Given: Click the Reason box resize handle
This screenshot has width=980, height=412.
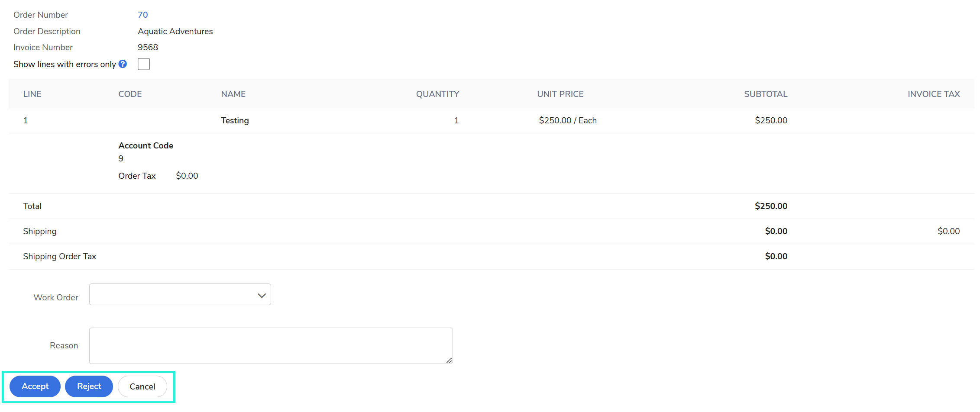Looking at the screenshot, I should (449, 360).
